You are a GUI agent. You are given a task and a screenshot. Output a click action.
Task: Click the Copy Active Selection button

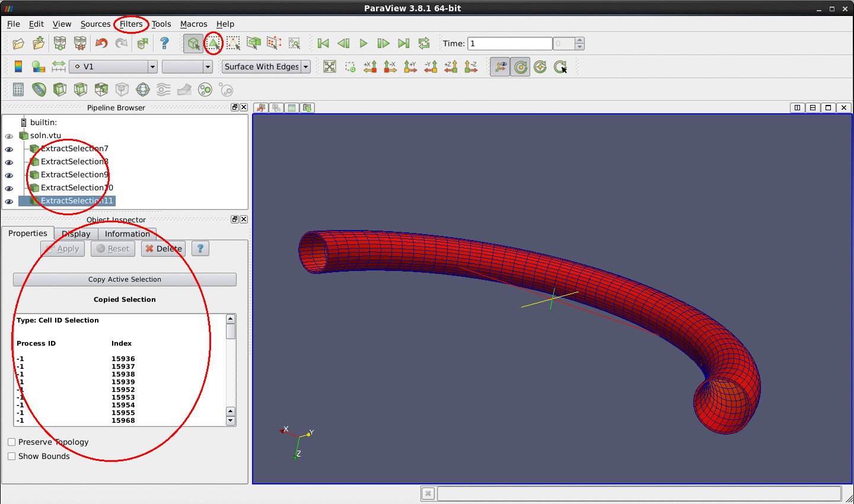click(125, 279)
